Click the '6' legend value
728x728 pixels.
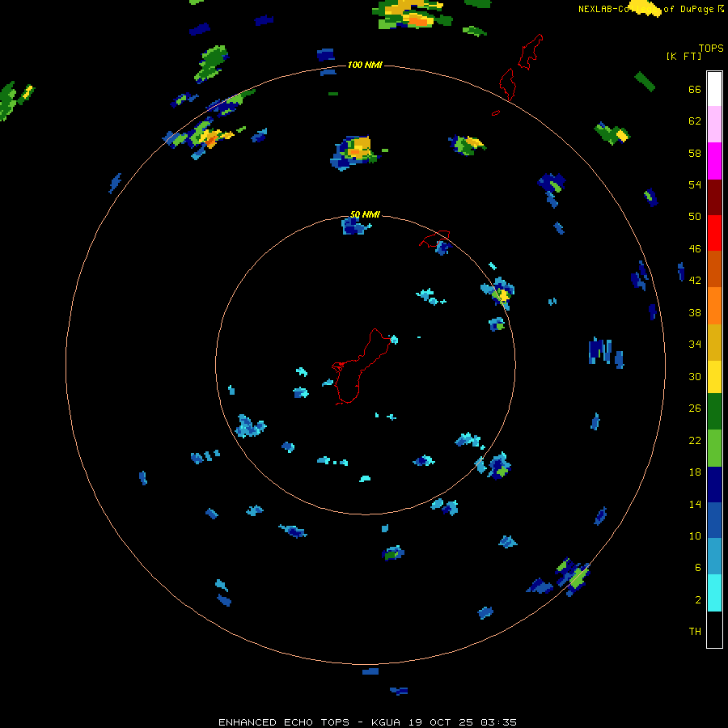(698, 567)
